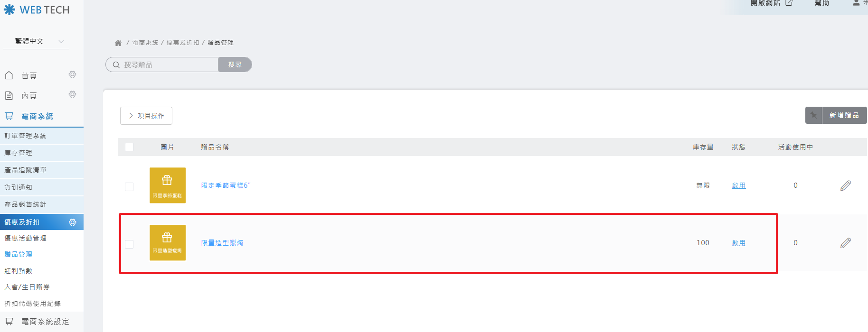The height and width of the screenshot is (332, 868).
Task: Go to 紅利點數 in the sidebar
Action: click(19, 271)
